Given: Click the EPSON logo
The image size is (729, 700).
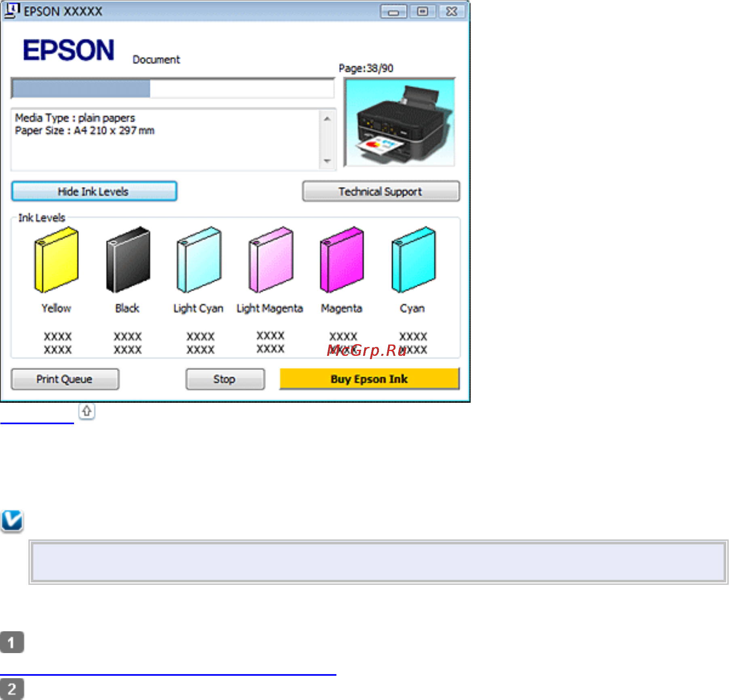Looking at the screenshot, I should [x=69, y=51].
